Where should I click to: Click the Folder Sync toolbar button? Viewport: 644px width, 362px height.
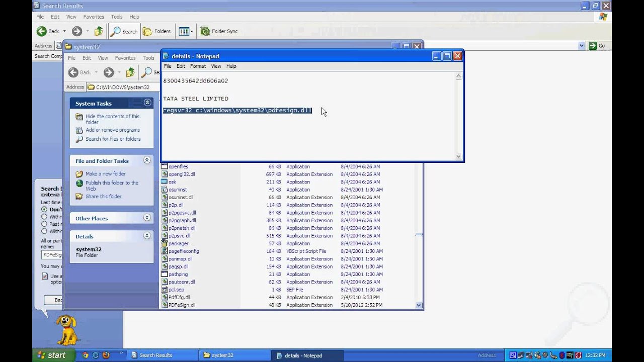click(219, 31)
